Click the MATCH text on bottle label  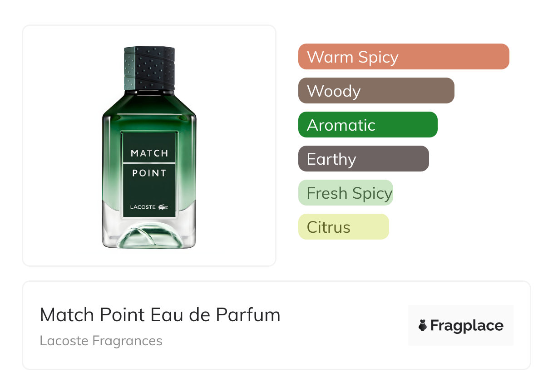point(149,153)
